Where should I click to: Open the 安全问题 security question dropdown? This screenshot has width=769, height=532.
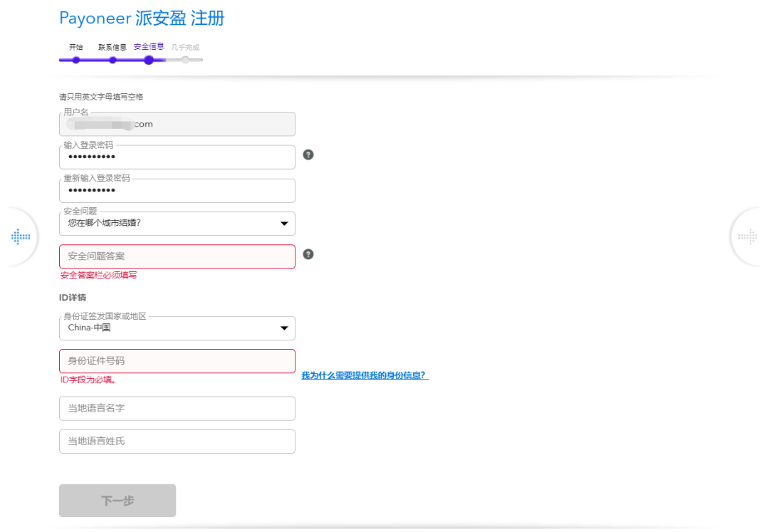(x=284, y=223)
